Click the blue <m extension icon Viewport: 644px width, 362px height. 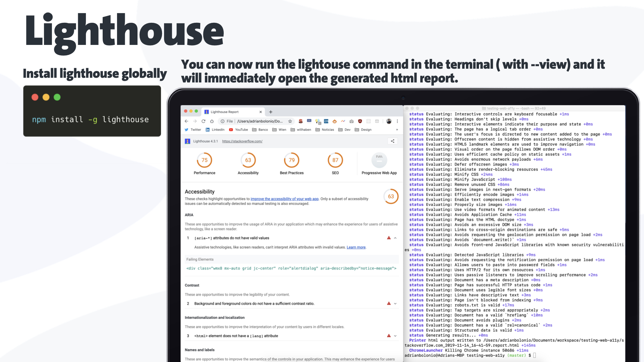(326, 121)
